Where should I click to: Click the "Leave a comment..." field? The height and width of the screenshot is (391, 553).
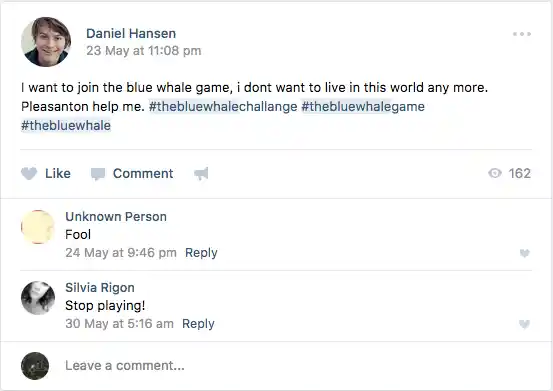click(296, 366)
